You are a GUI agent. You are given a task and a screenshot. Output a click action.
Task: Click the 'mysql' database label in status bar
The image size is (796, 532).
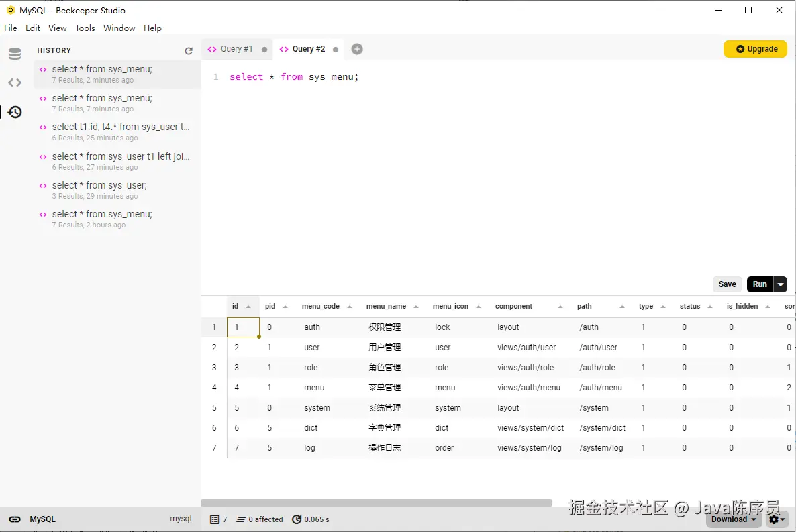coord(181,519)
